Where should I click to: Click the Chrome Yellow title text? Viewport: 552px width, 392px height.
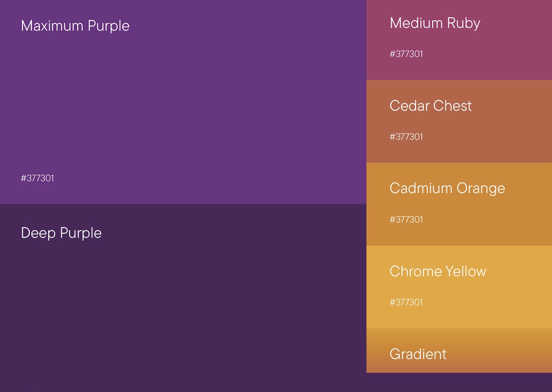click(438, 271)
